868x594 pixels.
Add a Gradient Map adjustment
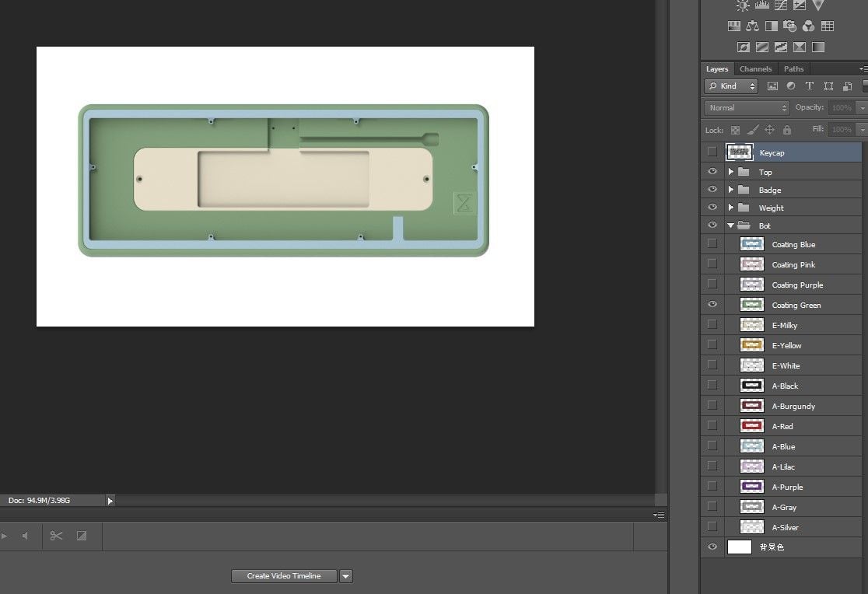coord(818,47)
